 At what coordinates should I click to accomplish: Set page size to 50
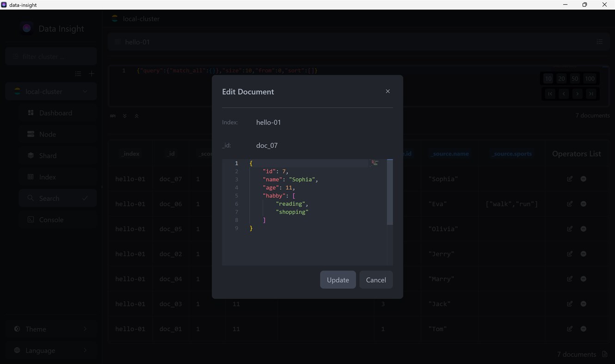[575, 79]
